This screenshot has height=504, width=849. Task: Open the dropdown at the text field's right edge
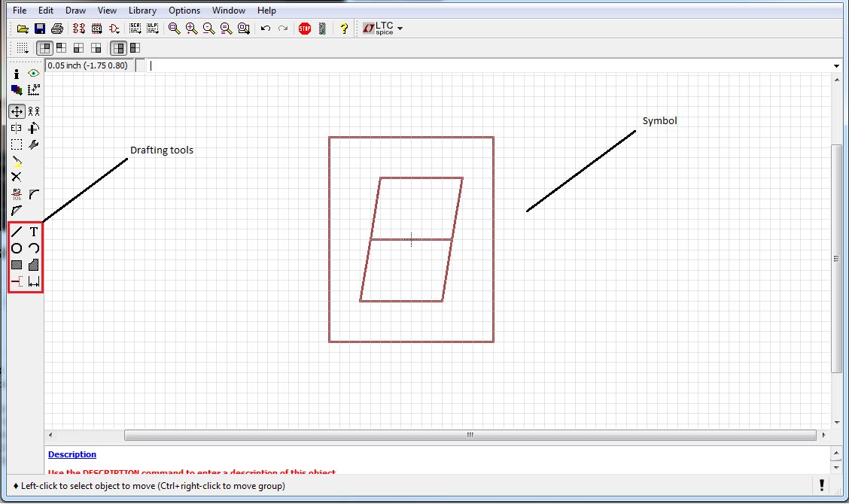point(835,65)
